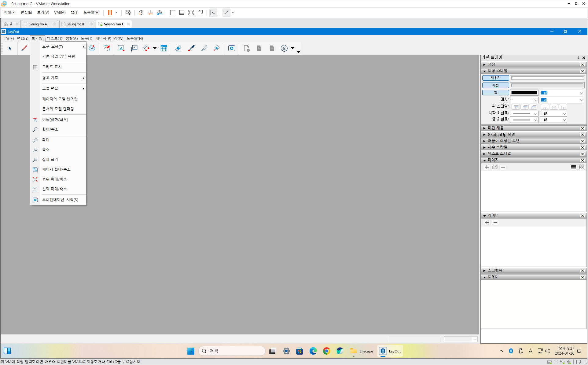Viewport: 588px width, 365px height.
Task: Open the stroke width 1 pt dropdown
Action: [x=581, y=93]
